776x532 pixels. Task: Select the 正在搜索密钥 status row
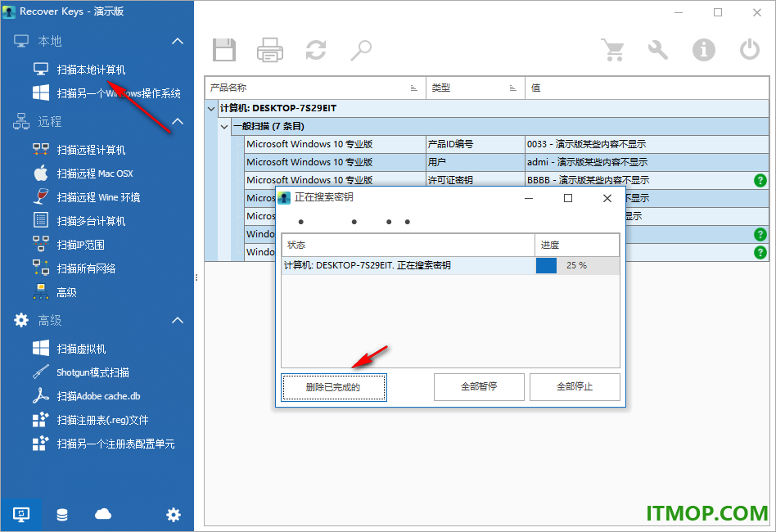[x=450, y=265]
